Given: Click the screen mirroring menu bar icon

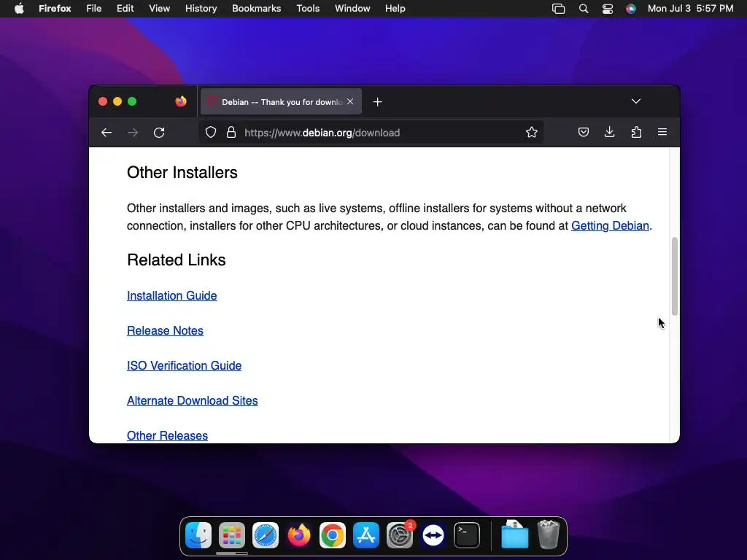Looking at the screenshot, I should coord(558,9).
